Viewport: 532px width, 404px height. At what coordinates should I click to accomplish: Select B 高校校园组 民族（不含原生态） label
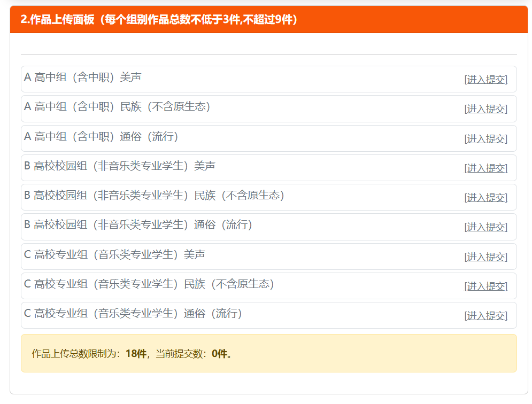[x=155, y=196]
